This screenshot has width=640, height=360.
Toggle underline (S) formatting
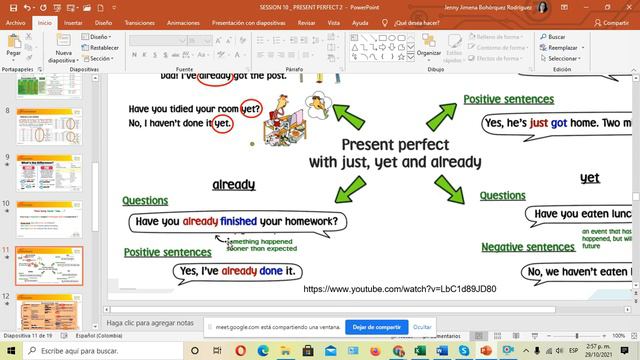tap(155, 55)
